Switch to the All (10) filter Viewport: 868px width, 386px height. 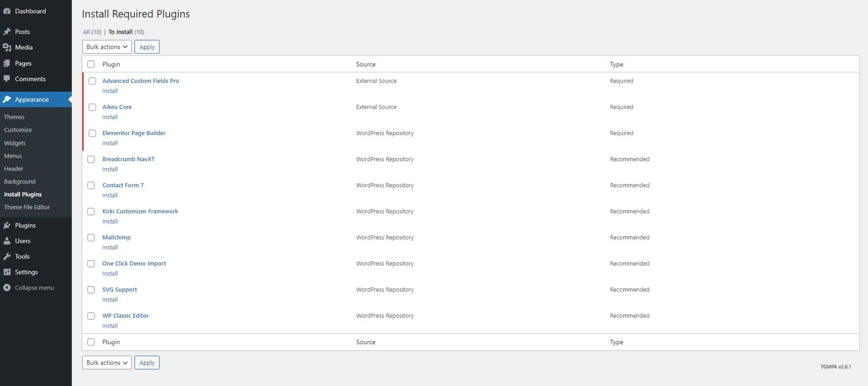pyautogui.click(x=92, y=32)
